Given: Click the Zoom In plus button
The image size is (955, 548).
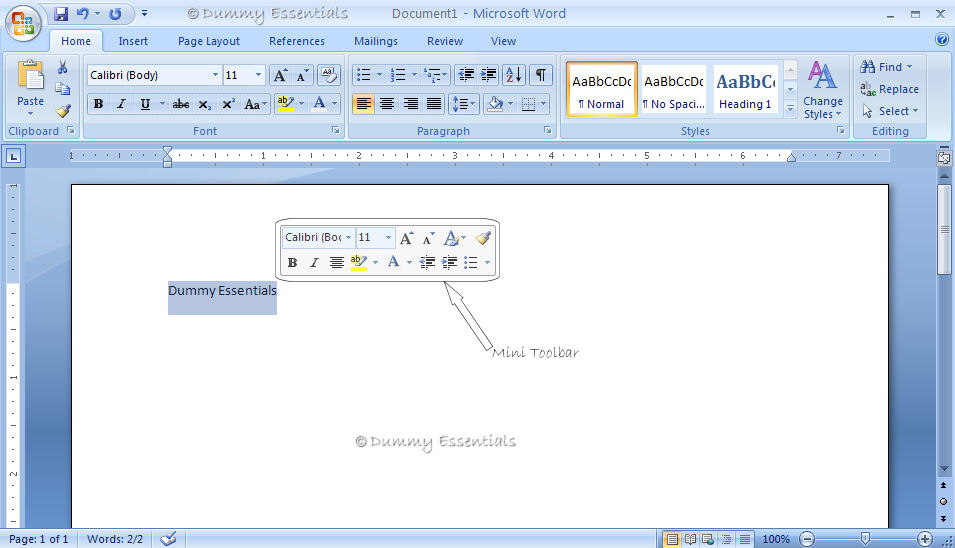Looking at the screenshot, I should [x=925, y=538].
